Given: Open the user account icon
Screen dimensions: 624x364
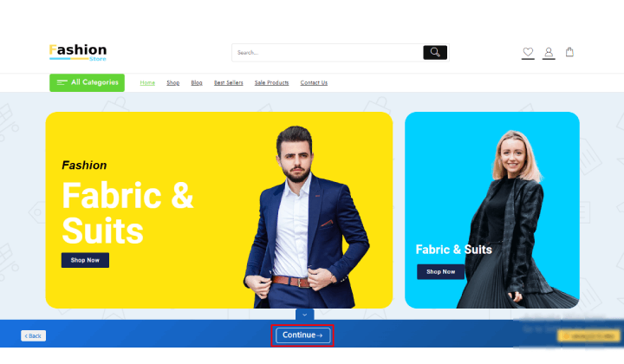Looking at the screenshot, I should coord(549,52).
